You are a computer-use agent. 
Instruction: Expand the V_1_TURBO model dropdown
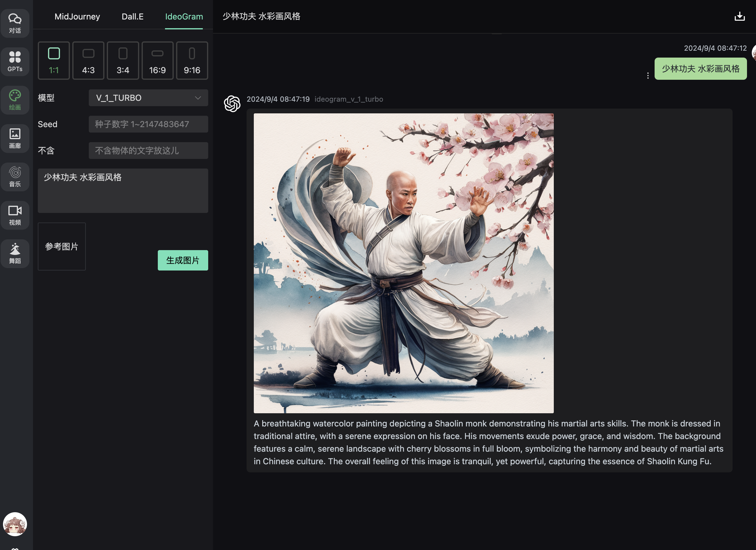coord(148,98)
